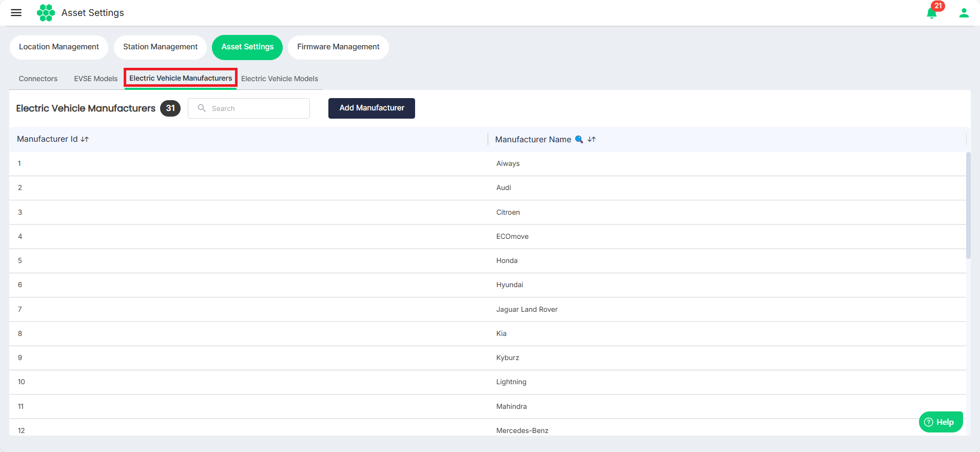This screenshot has width=980, height=452.
Task: Open the Firmware Management tab
Action: point(338,47)
